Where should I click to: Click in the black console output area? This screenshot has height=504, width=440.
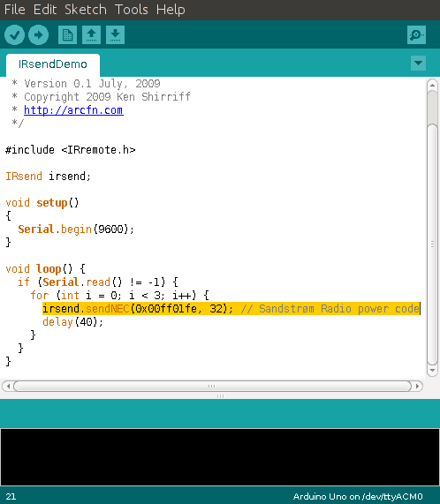click(x=220, y=456)
